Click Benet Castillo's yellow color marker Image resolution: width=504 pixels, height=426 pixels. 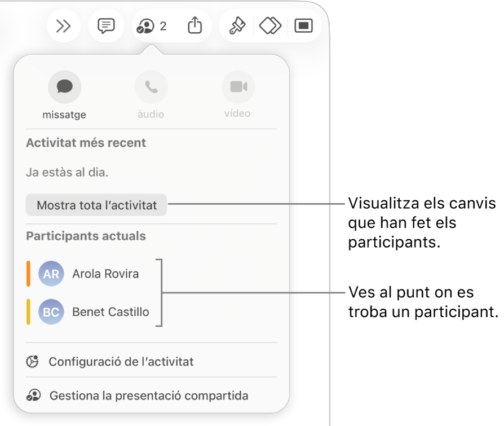click(28, 312)
